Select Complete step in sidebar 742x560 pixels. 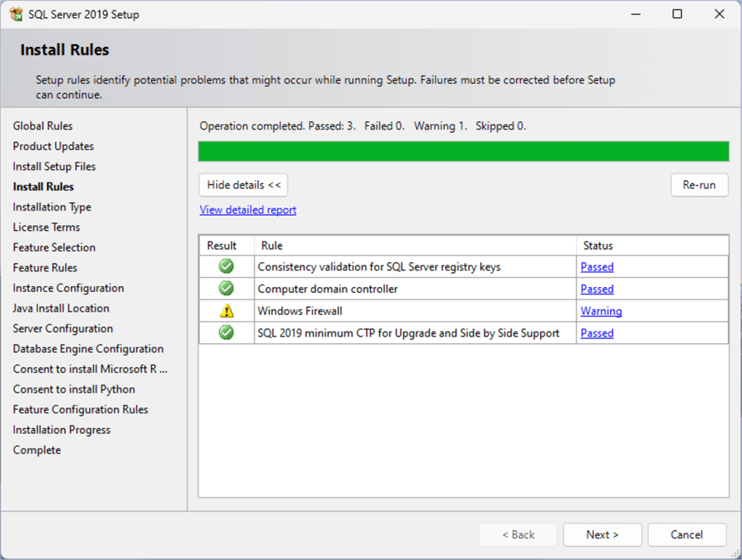[37, 450]
